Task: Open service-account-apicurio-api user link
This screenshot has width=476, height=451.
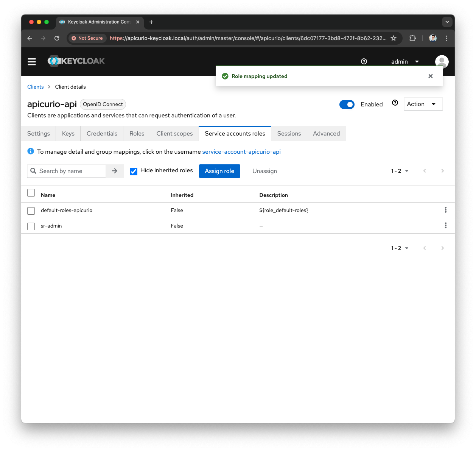Action: (x=241, y=151)
